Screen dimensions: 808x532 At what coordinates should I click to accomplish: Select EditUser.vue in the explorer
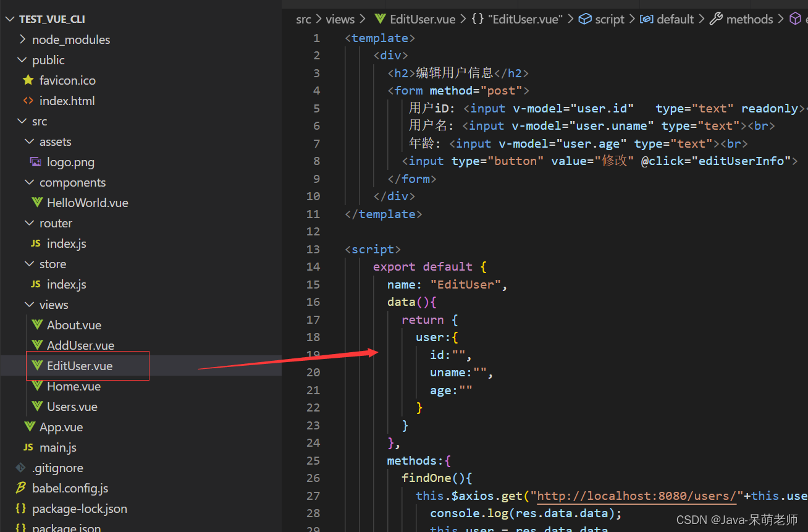point(80,366)
